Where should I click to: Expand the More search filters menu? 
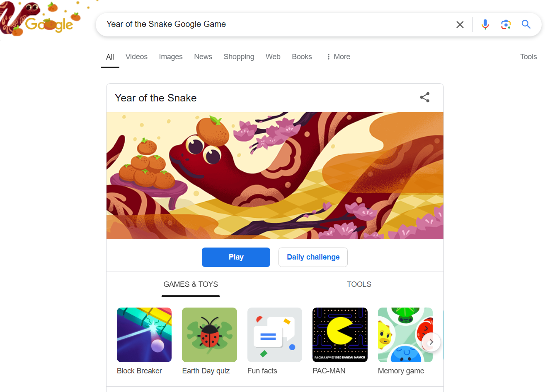(x=338, y=57)
